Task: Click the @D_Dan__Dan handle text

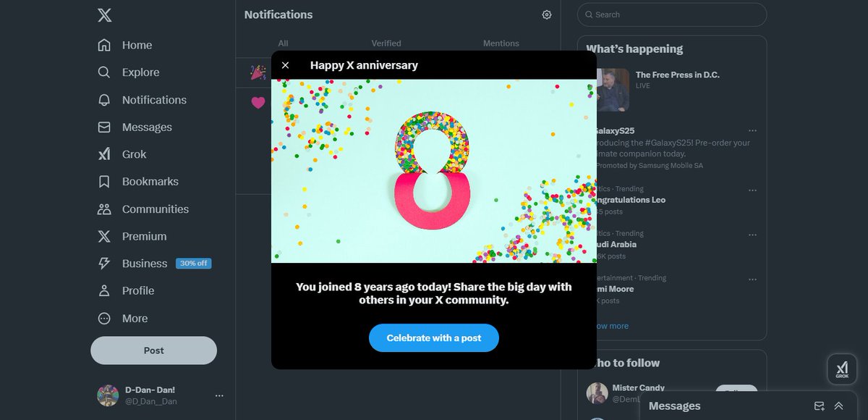Action: 151,401
